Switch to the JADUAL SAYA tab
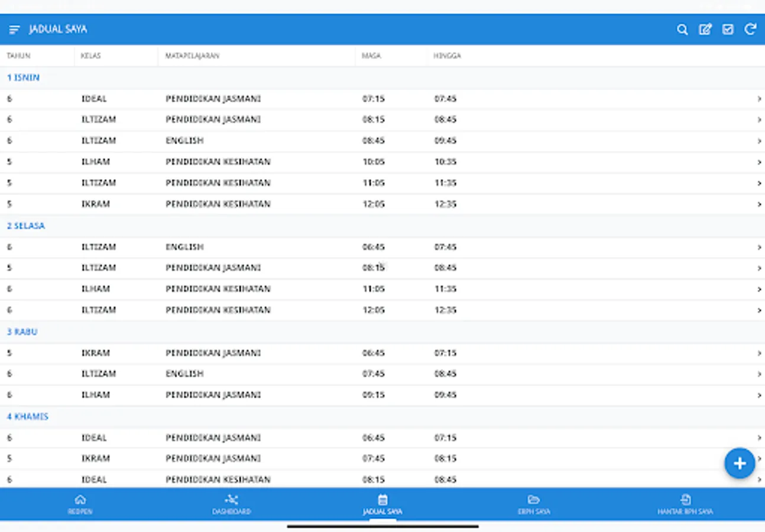This screenshot has height=532, width=765. pyautogui.click(x=383, y=505)
